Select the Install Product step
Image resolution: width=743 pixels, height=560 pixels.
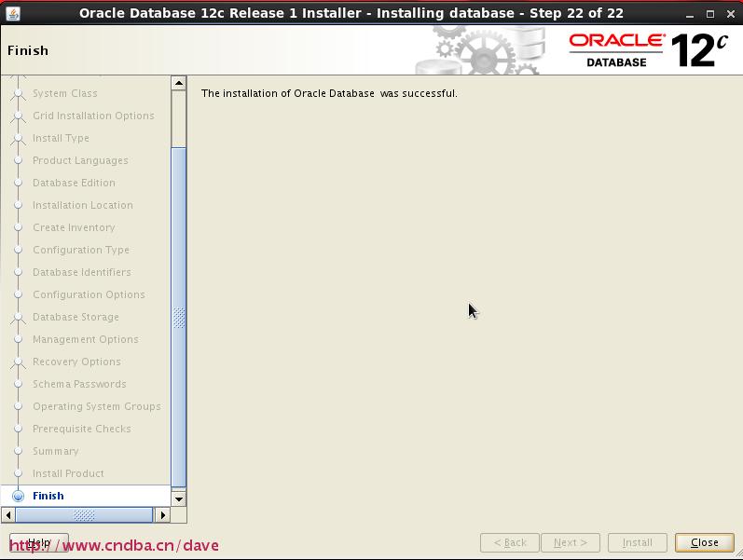[68, 473]
